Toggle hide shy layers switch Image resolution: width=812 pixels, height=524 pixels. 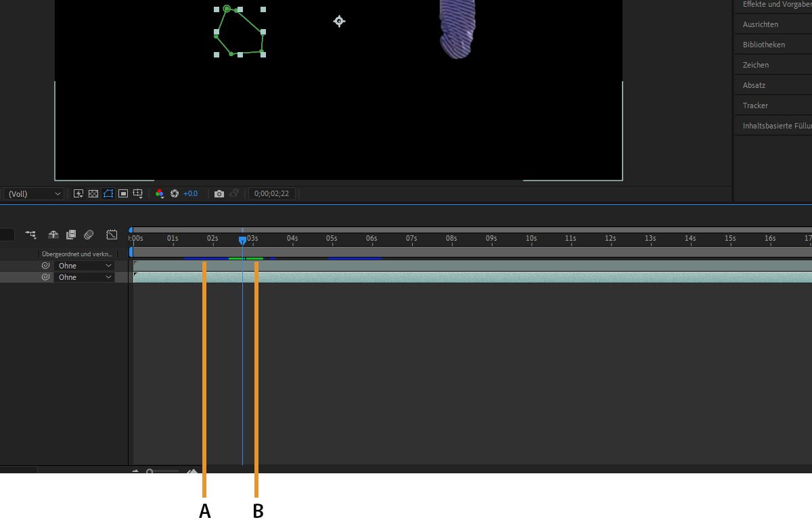(x=53, y=235)
